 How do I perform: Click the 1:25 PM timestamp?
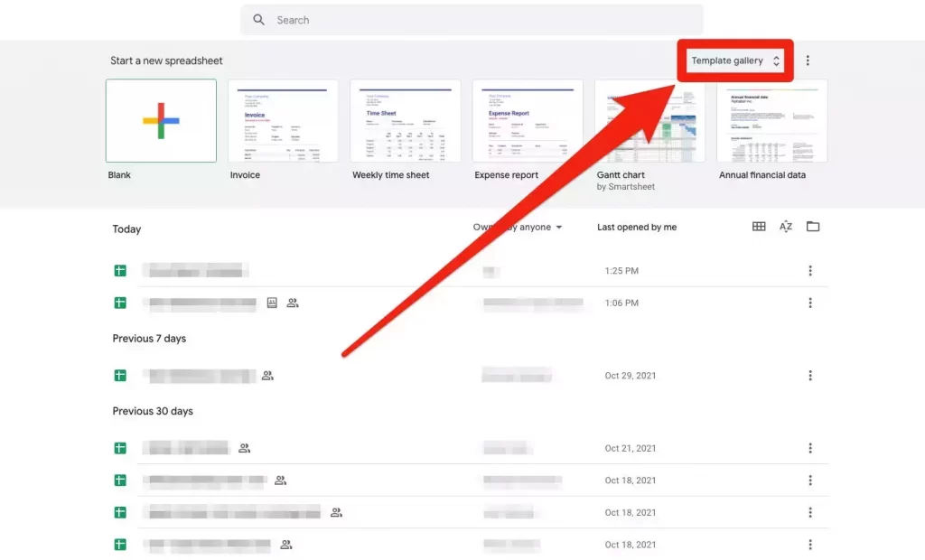621,271
